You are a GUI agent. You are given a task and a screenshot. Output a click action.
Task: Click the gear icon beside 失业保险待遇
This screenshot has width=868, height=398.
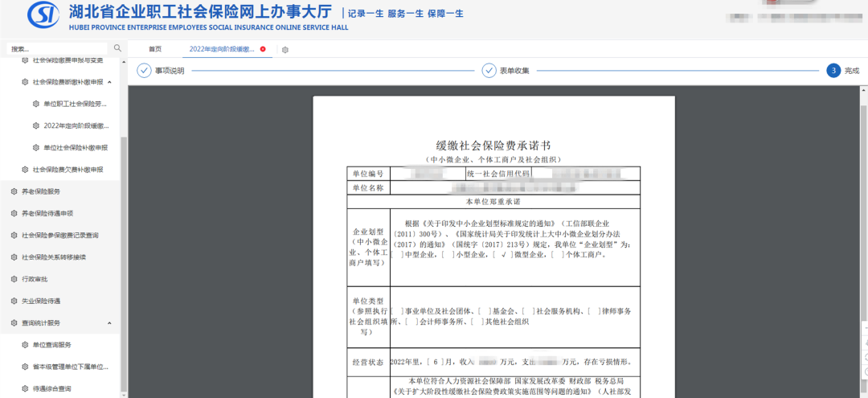pyautogui.click(x=14, y=301)
